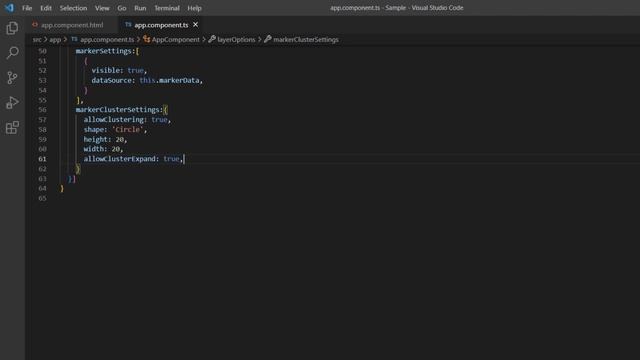Click the src breadcrumb segment
The width and height of the screenshot is (640, 360).
[37, 40]
